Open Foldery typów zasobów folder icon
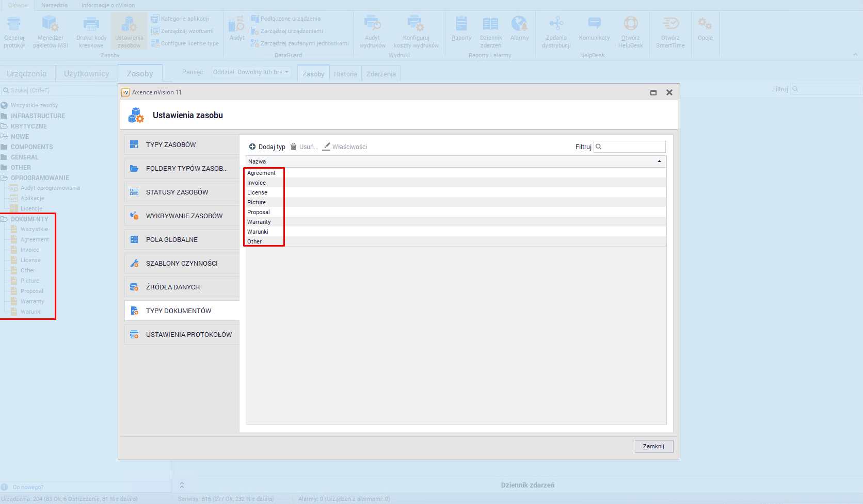The height and width of the screenshot is (504, 863). [x=134, y=168]
